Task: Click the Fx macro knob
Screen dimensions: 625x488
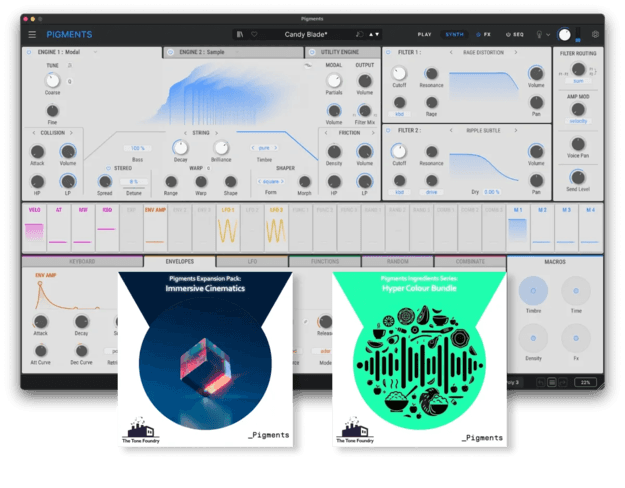Action: [x=576, y=338]
